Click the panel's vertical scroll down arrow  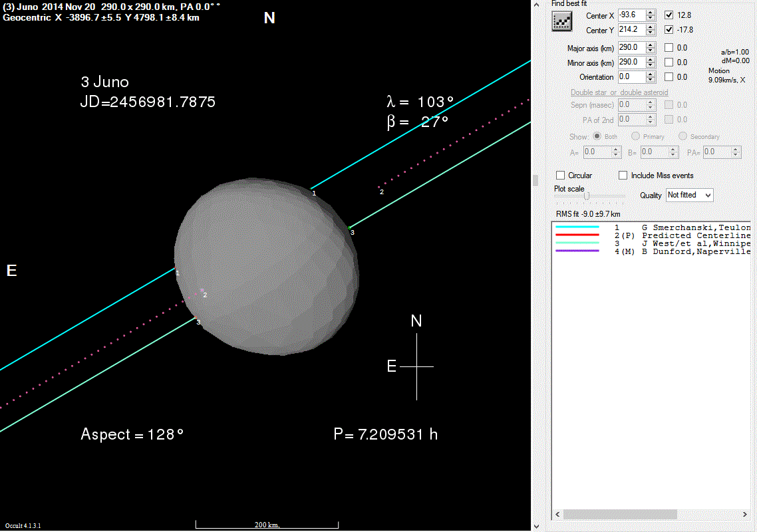coord(536,526)
